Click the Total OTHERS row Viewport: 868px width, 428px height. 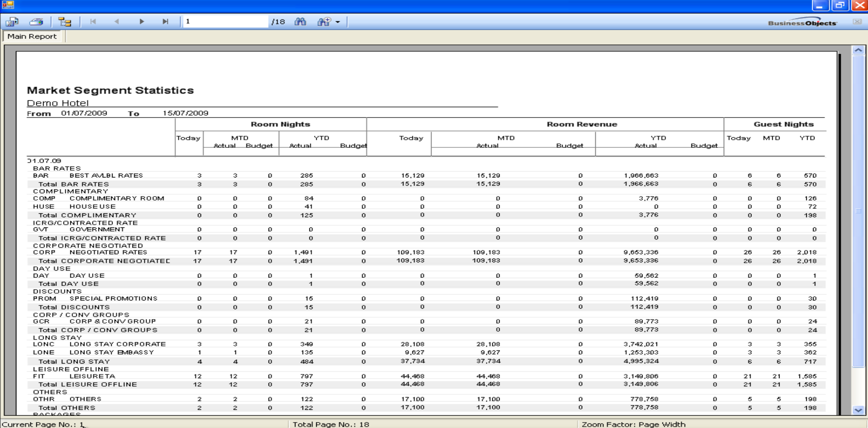pos(427,408)
